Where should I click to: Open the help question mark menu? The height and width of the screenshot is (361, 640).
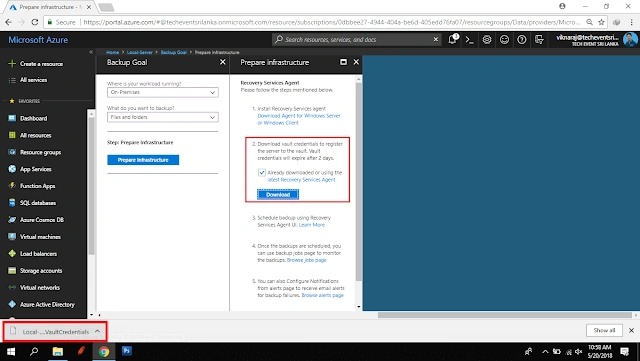point(522,40)
